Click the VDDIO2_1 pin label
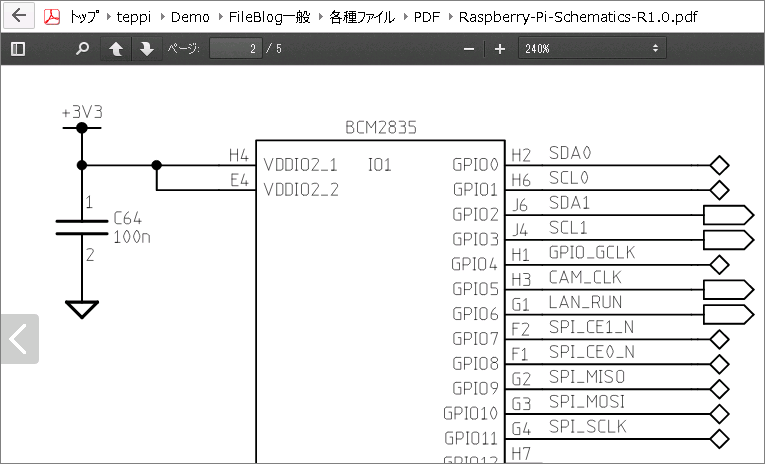 301,165
